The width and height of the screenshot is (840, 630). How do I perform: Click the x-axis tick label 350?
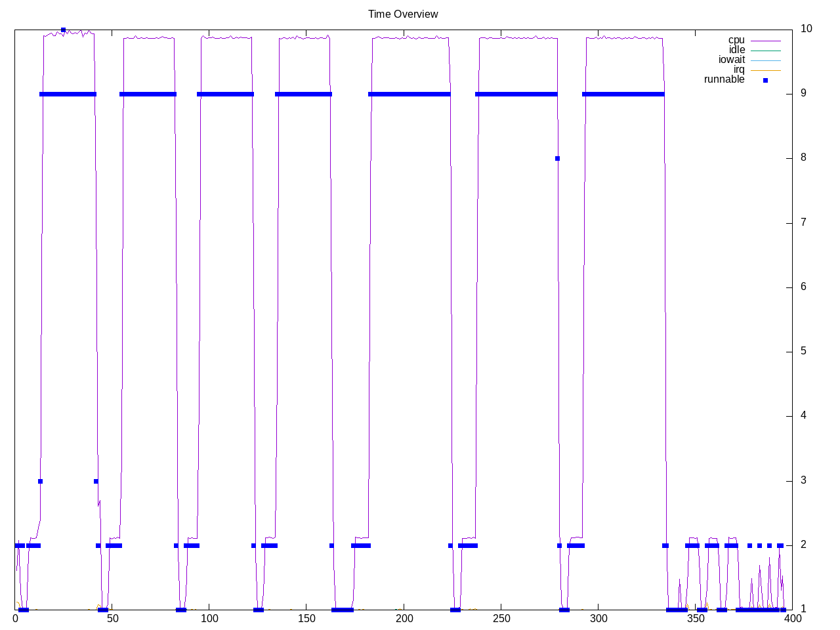click(696, 618)
